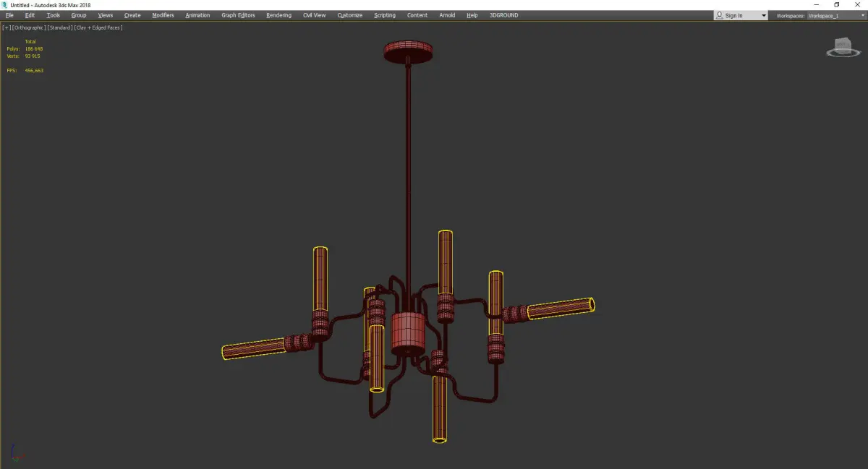Click the 3ds Max application icon in title bar
This screenshot has width=868, height=469.
(x=4, y=4)
